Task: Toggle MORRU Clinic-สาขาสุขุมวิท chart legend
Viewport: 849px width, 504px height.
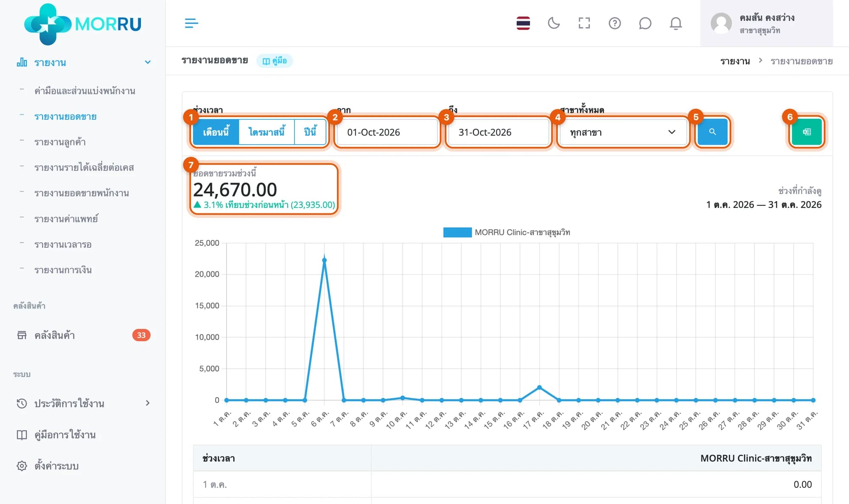Action: 507,232
